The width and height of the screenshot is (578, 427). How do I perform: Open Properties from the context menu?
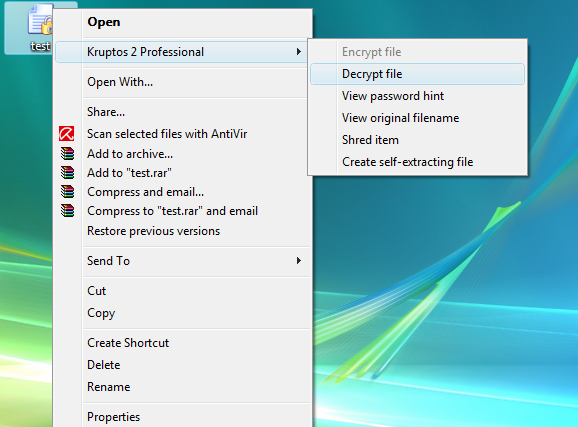[x=183, y=417]
